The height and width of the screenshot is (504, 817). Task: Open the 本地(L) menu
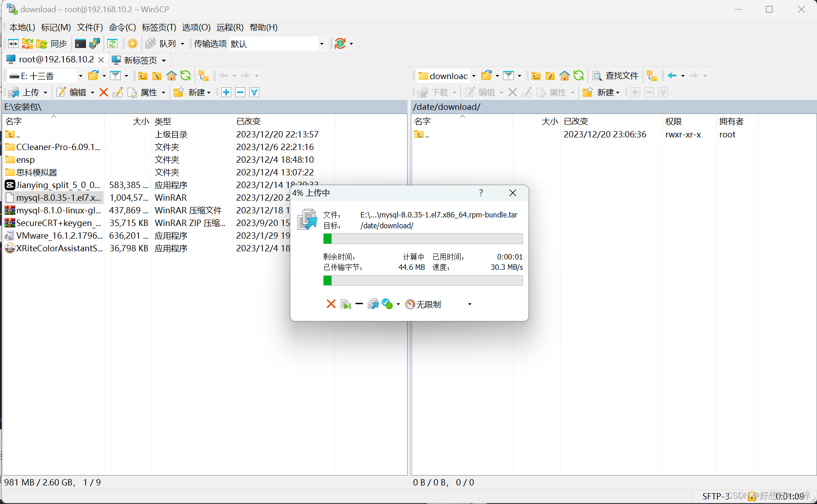coord(22,27)
